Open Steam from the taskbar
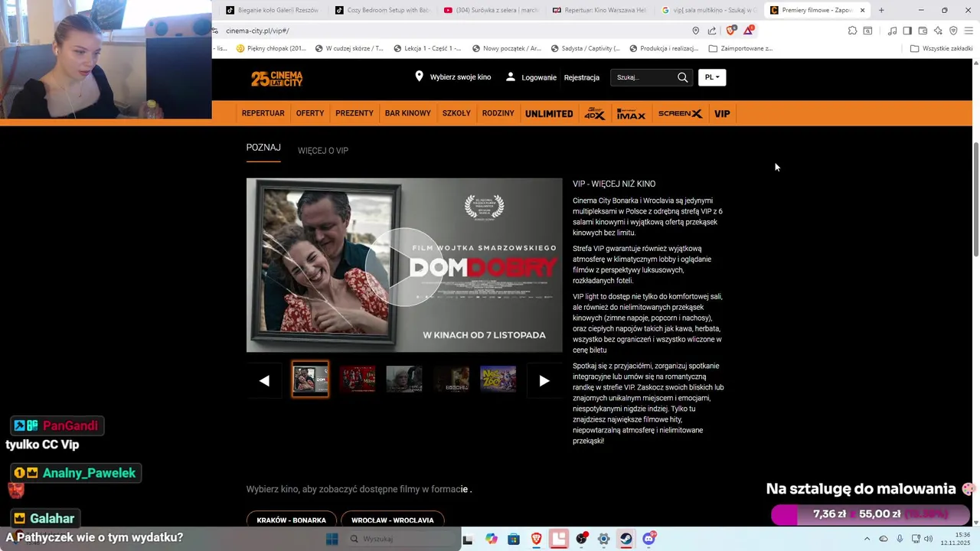This screenshot has width=980, height=551. click(x=626, y=539)
